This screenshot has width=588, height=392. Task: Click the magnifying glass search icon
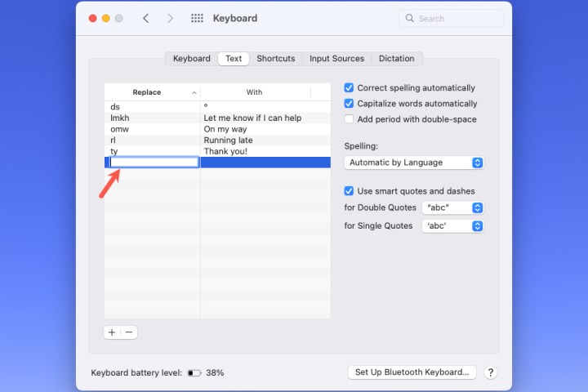pos(410,18)
